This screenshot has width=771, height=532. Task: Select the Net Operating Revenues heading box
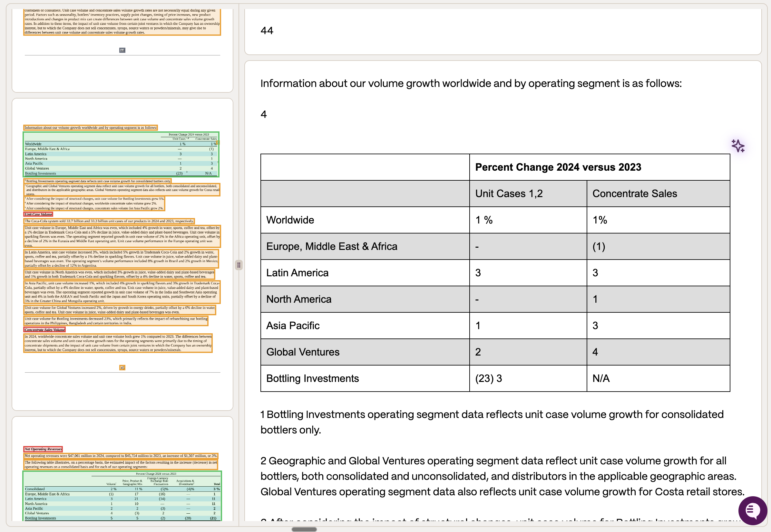(43, 449)
